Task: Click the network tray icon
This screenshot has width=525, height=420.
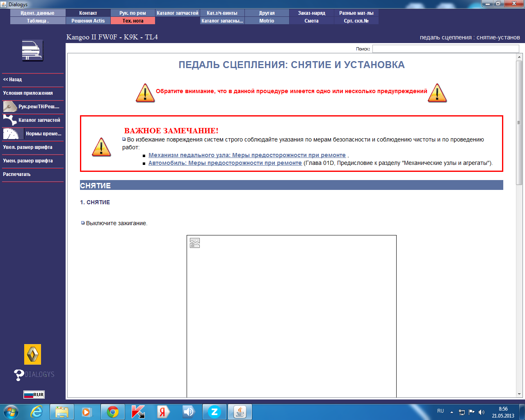Action: pyautogui.click(x=462, y=412)
